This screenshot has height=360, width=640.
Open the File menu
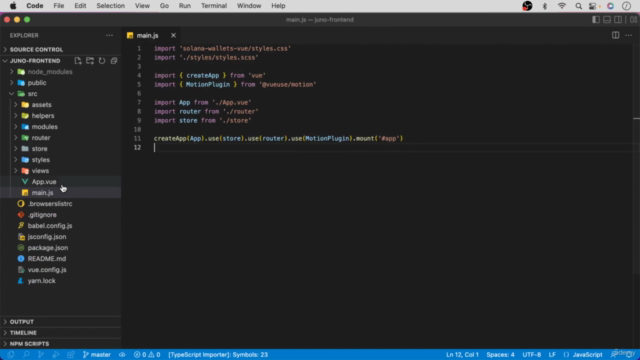click(59, 6)
